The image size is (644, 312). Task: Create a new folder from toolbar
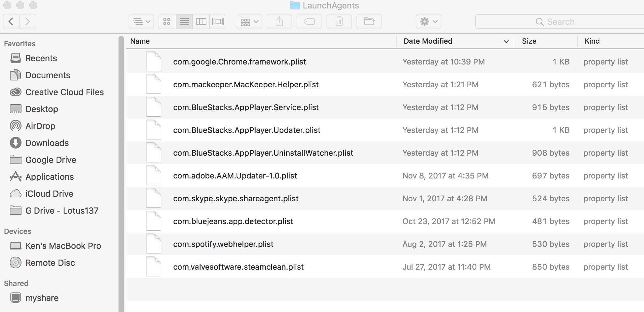click(x=369, y=21)
